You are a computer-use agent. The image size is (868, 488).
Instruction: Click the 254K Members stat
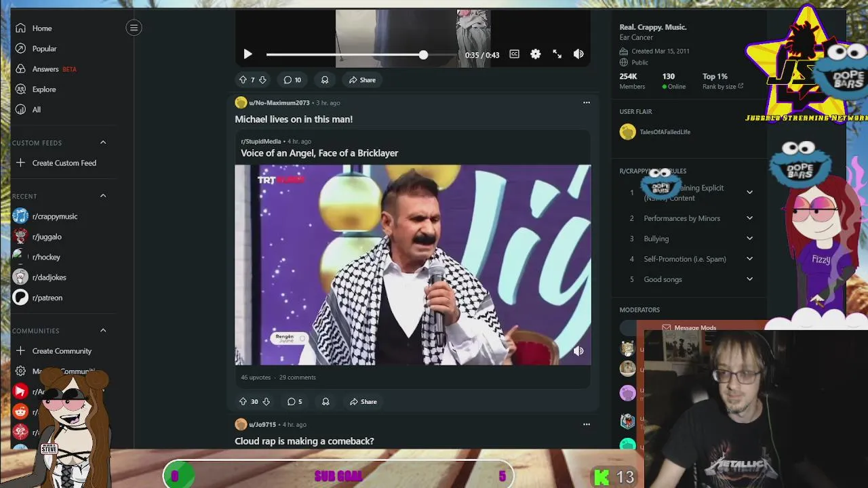point(632,81)
